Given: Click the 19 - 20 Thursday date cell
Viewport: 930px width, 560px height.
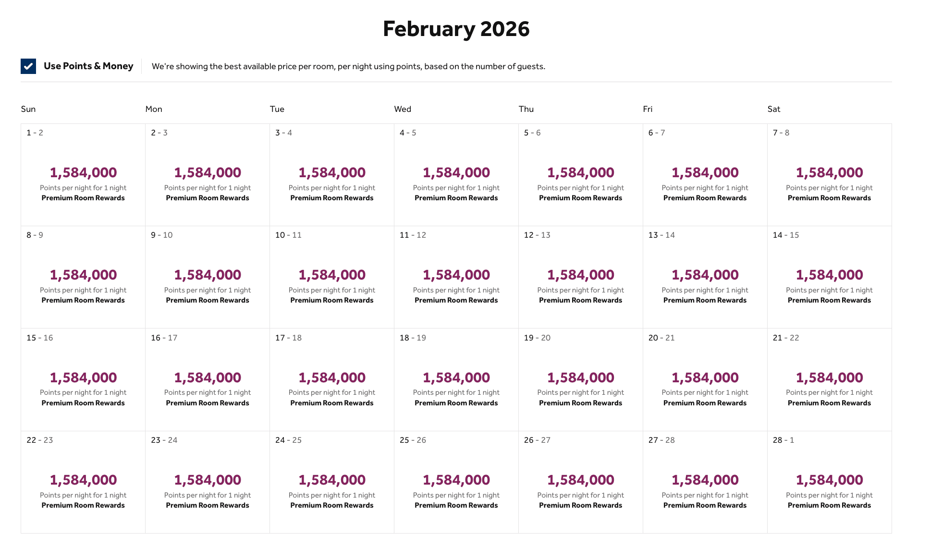Looking at the screenshot, I should pos(580,380).
